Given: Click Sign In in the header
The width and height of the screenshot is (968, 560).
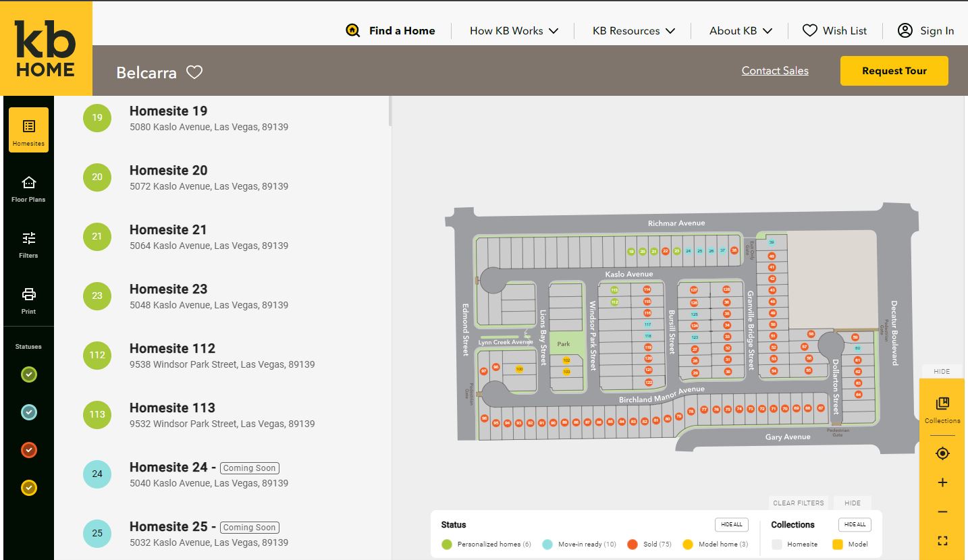Looking at the screenshot, I should [x=925, y=30].
